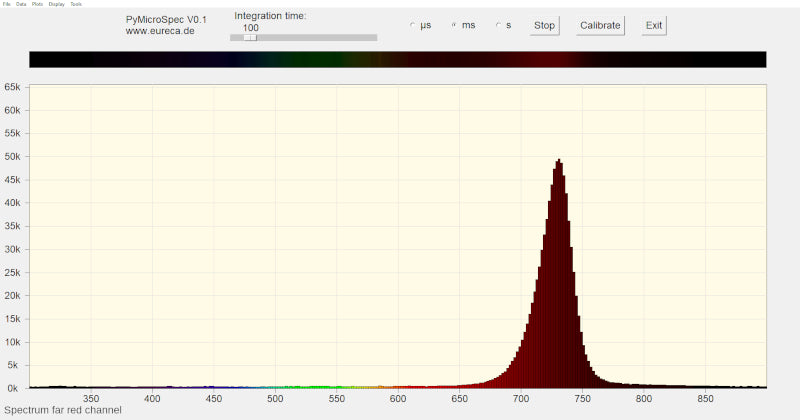Click the integration time slider handle
The width and height of the screenshot is (800, 420).
click(250, 38)
